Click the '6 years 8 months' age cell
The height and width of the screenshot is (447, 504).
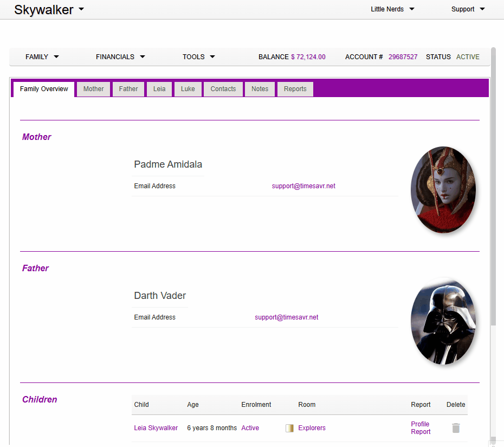click(x=212, y=428)
